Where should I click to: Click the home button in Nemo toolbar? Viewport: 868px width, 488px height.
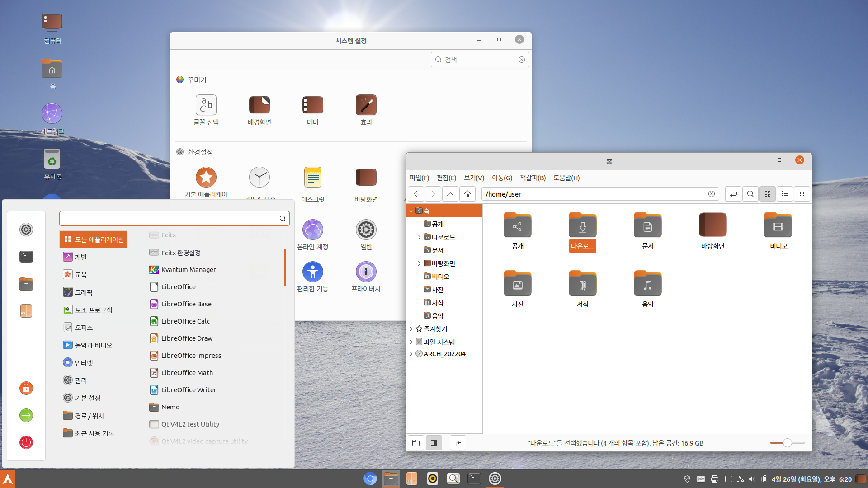coord(467,194)
